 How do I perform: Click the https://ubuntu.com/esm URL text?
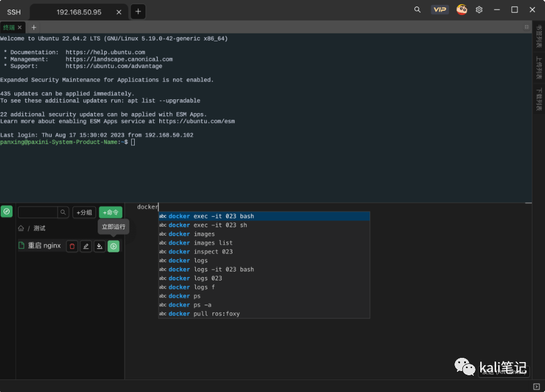point(196,121)
